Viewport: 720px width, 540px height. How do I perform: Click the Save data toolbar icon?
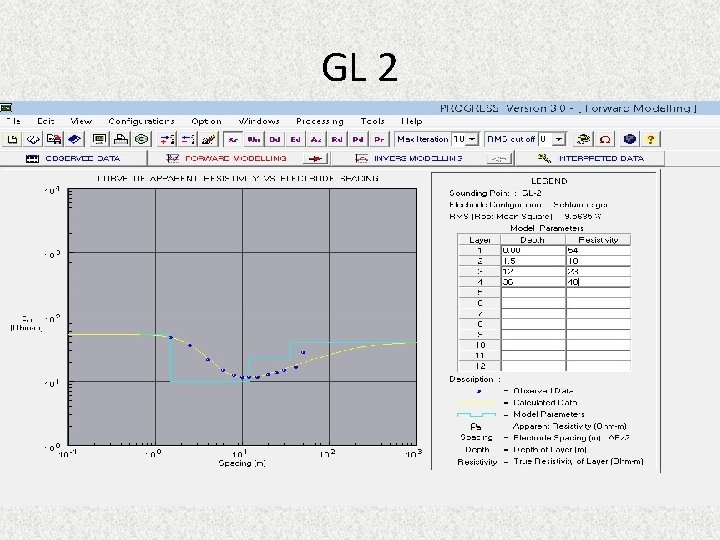(x=54, y=139)
